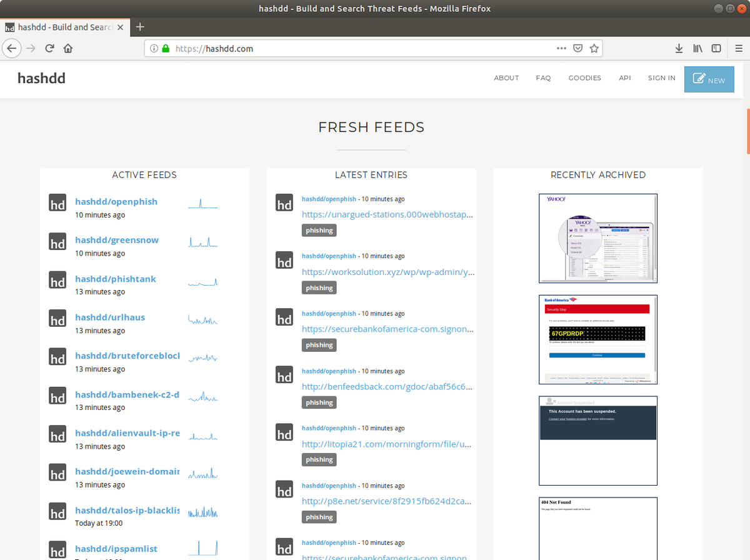Click the blue NEW button

(x=709, y=79)
